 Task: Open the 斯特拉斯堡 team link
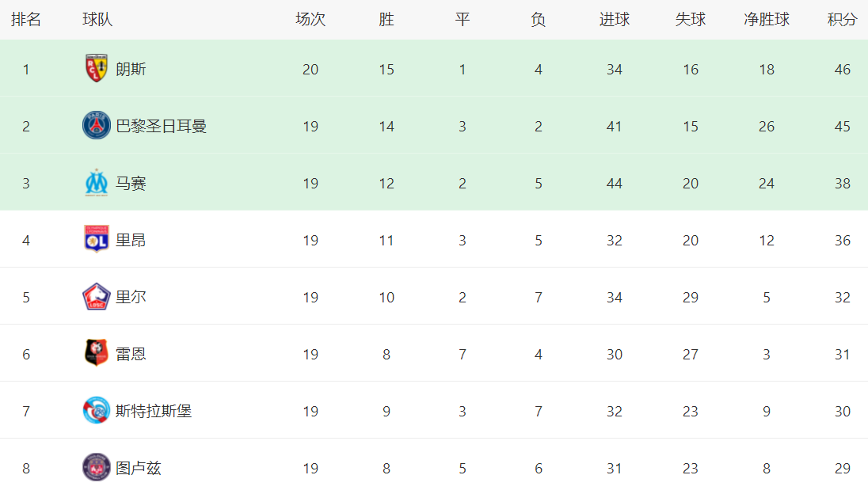pos(154,411)
